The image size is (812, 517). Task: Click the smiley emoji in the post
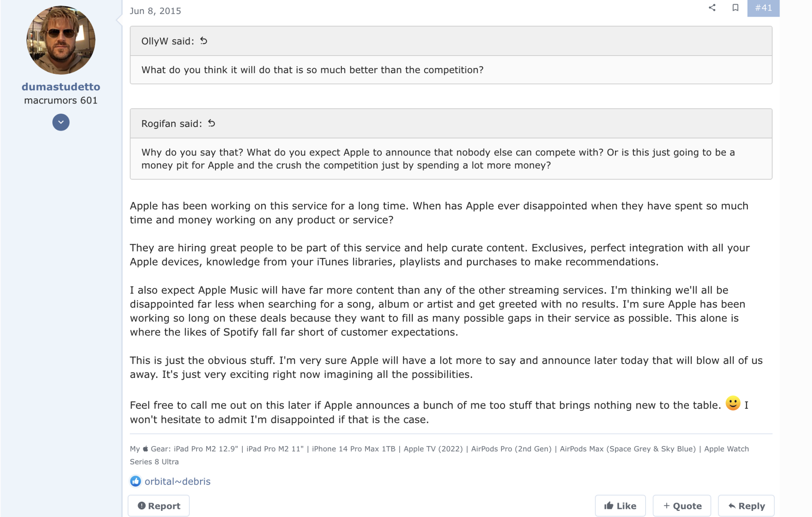tap(733, 403)
